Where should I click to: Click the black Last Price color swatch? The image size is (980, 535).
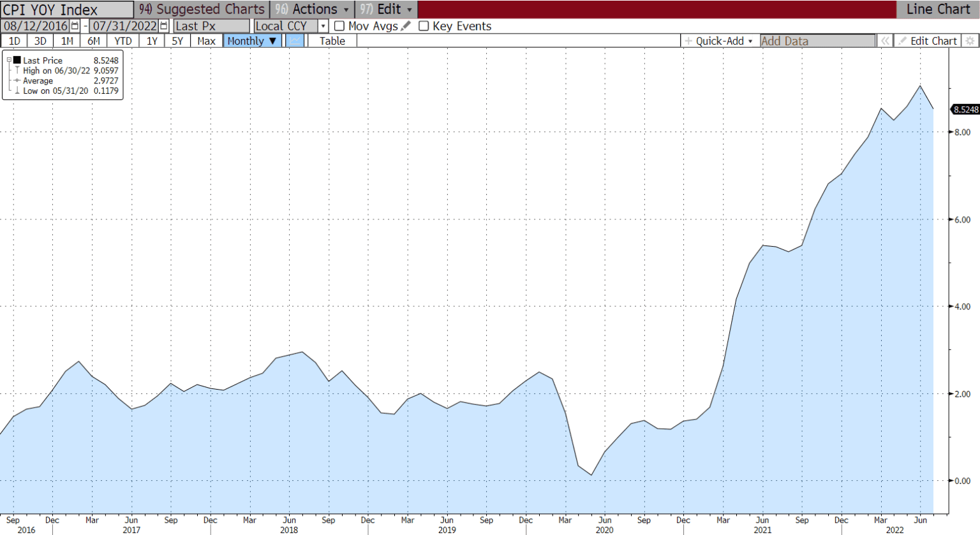point(17,60)
